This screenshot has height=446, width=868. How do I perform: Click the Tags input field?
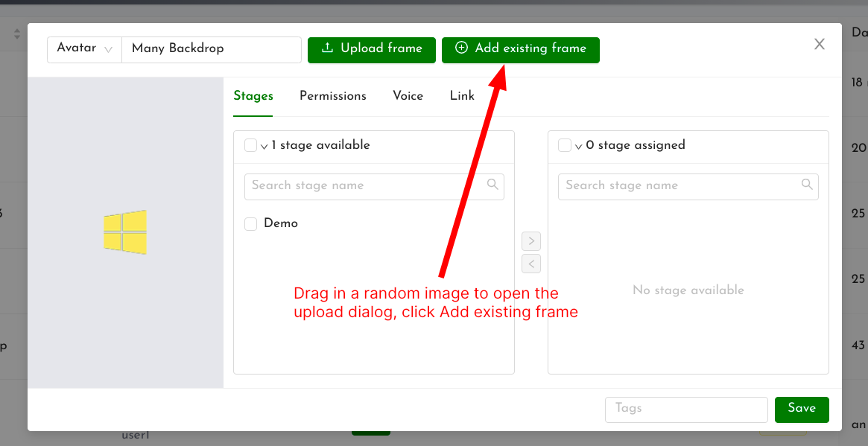(685, 409)
